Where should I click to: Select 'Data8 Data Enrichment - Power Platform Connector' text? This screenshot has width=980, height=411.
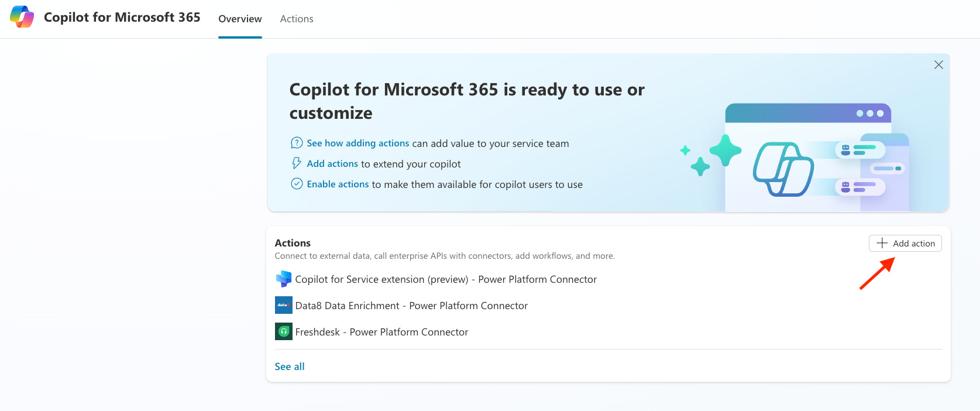click(x=411, y=306)
